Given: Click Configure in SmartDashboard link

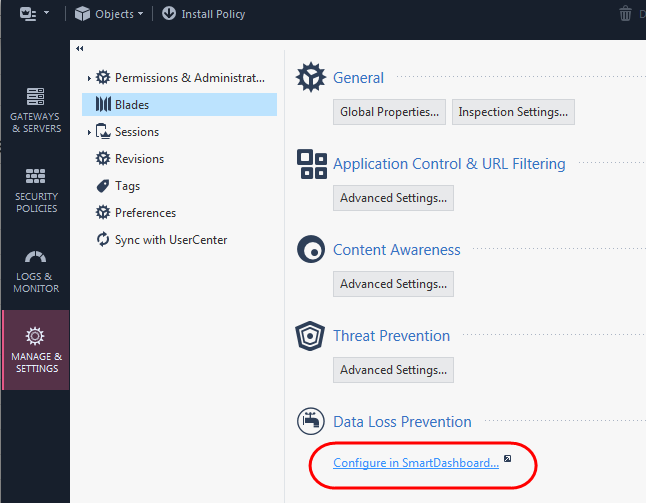Looking at the screenshot, I should click(x=416, y=463).
